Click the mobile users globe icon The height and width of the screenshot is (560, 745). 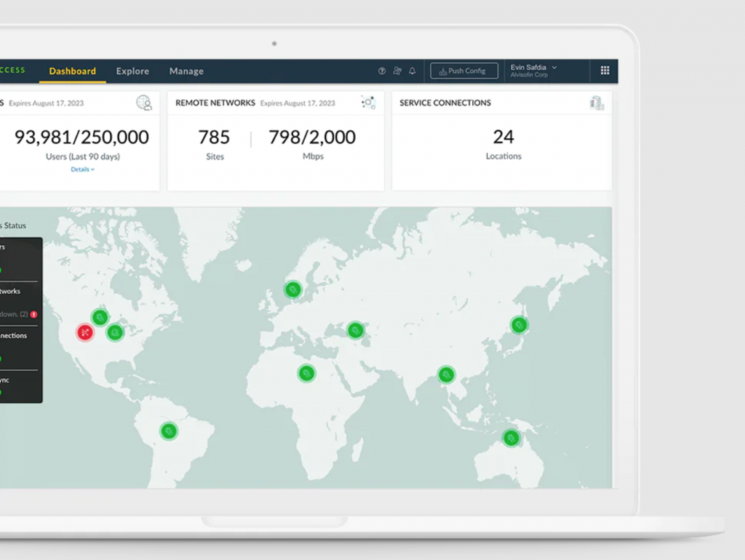point(144,103)
